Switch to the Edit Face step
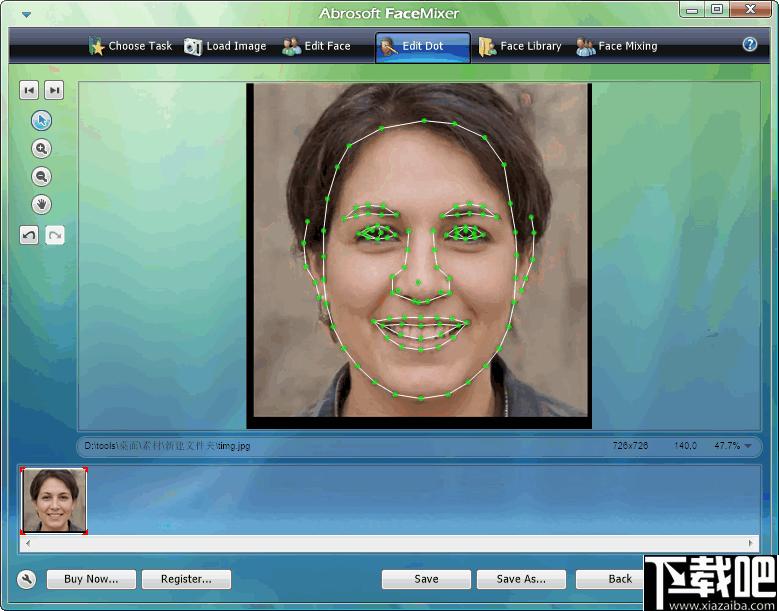Viewport: 779px width, 611px height. click(316, 46)
